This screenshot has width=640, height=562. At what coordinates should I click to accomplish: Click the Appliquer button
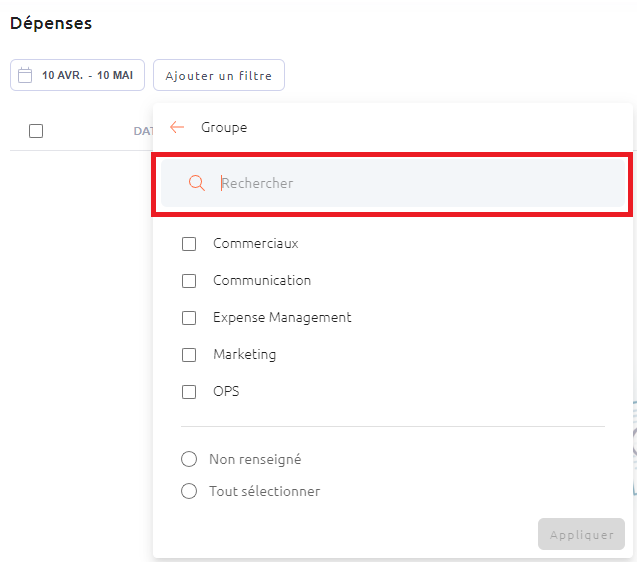pos(581,534)
